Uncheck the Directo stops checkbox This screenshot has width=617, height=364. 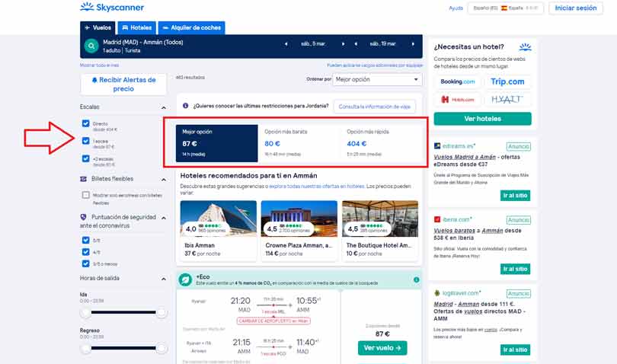click(86, 123)
